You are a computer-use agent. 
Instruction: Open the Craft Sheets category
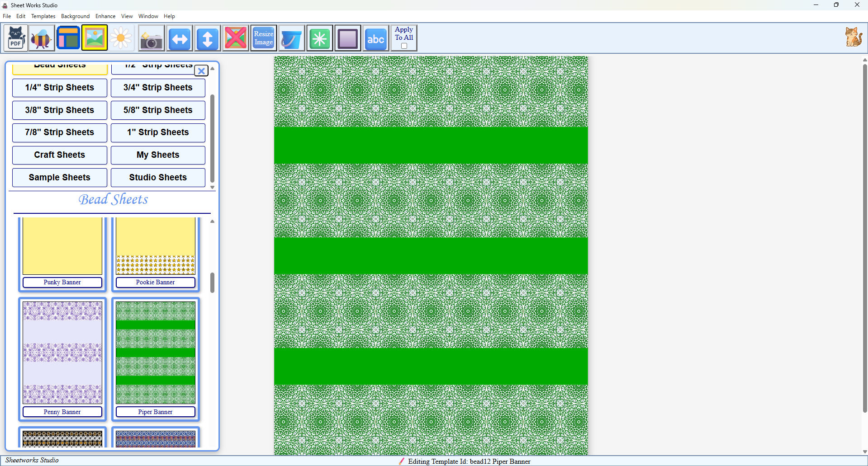point(59,155)
